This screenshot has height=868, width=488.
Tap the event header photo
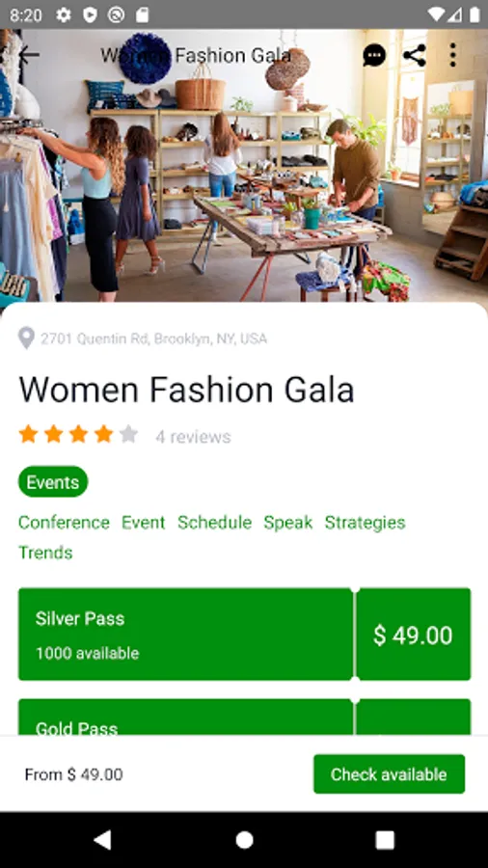pyautogui.click(x=244, y=166)
